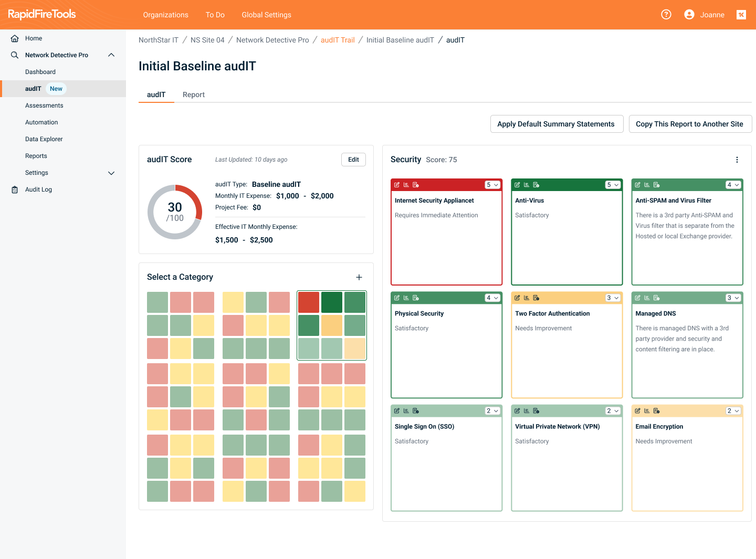Go to NorthStar IT breadcrumb

pyautogui.click(x=159, y=40)
